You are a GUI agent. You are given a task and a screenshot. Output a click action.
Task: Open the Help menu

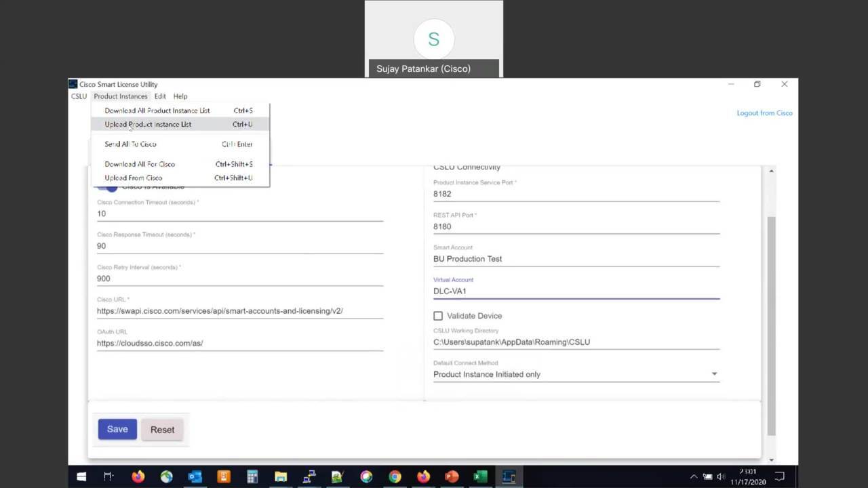(x=180, y=96)
